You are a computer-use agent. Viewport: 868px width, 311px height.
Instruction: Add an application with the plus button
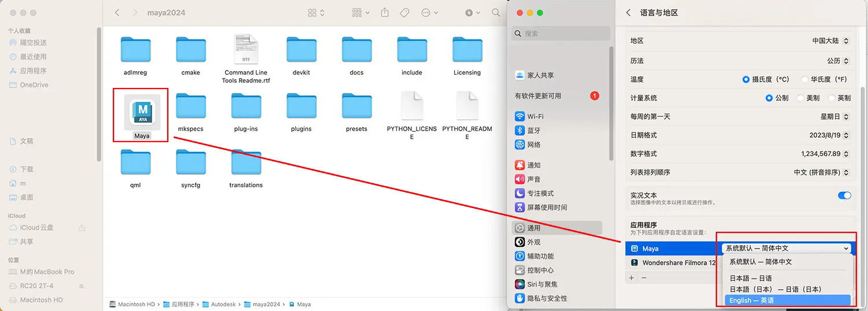pyautogui.click(x=632, y=277)
